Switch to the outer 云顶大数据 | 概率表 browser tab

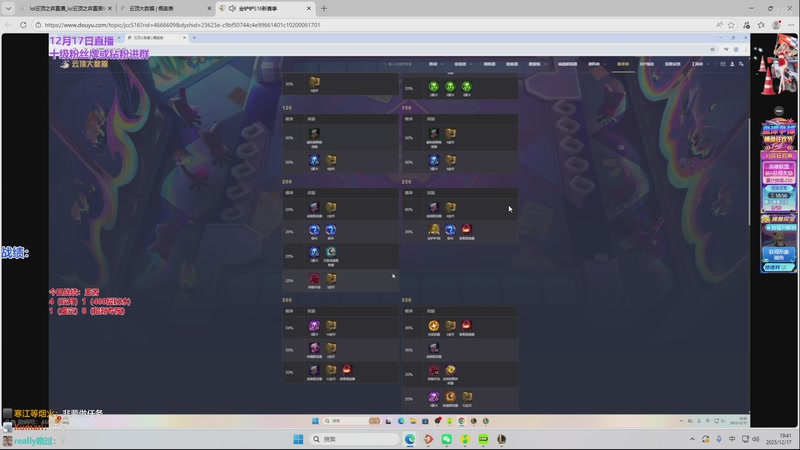pos(166,8)
